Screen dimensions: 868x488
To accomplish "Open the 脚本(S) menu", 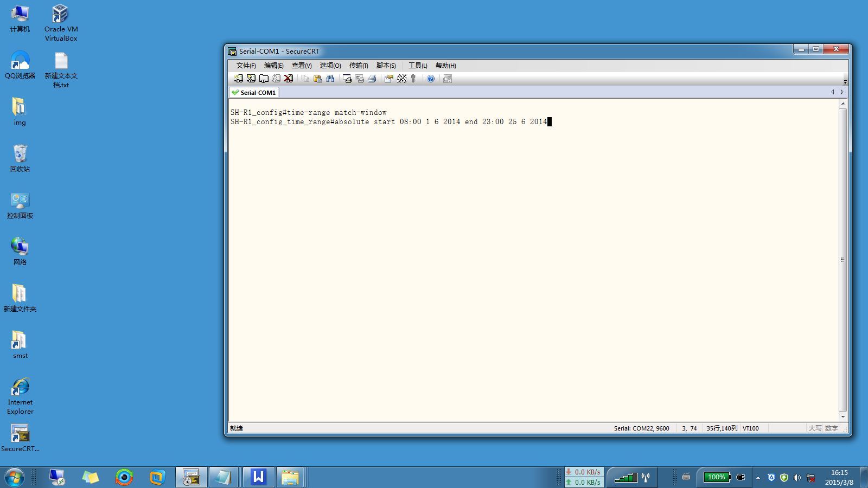I will pyautogui.click(x=386, y=66).
